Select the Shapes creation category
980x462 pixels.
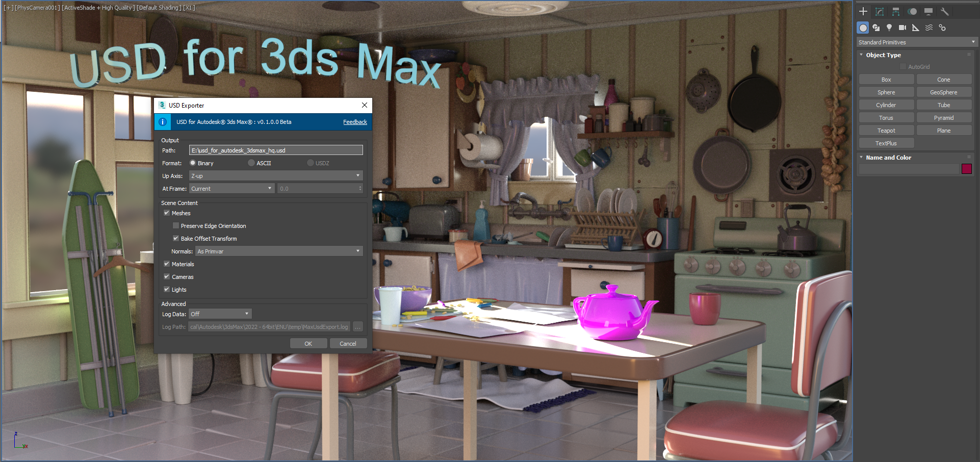pos(876,28)
